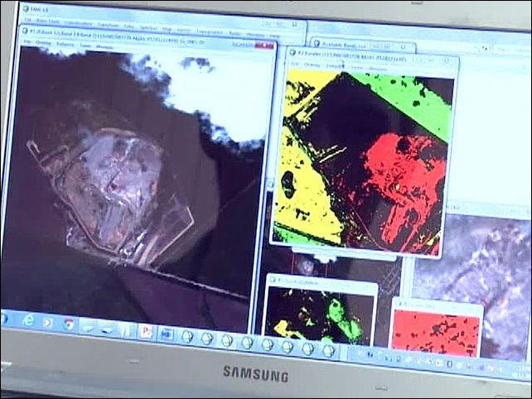Launch Internet Explorer from the taskbar
Screen dimensions: 532x399
click(x=28, y=320)
